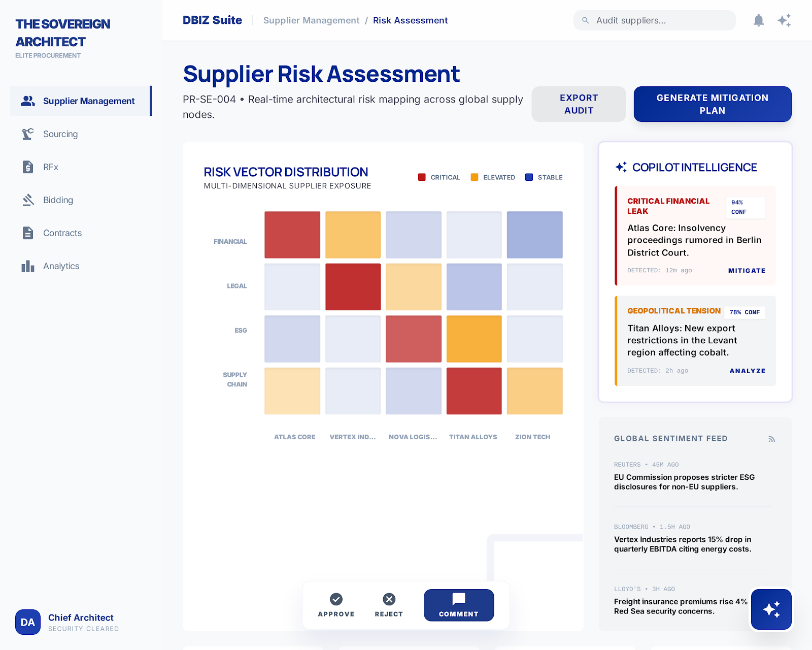Open the floating AI assistant button
This screenshot has height=650, width=812.
point(771,609)
